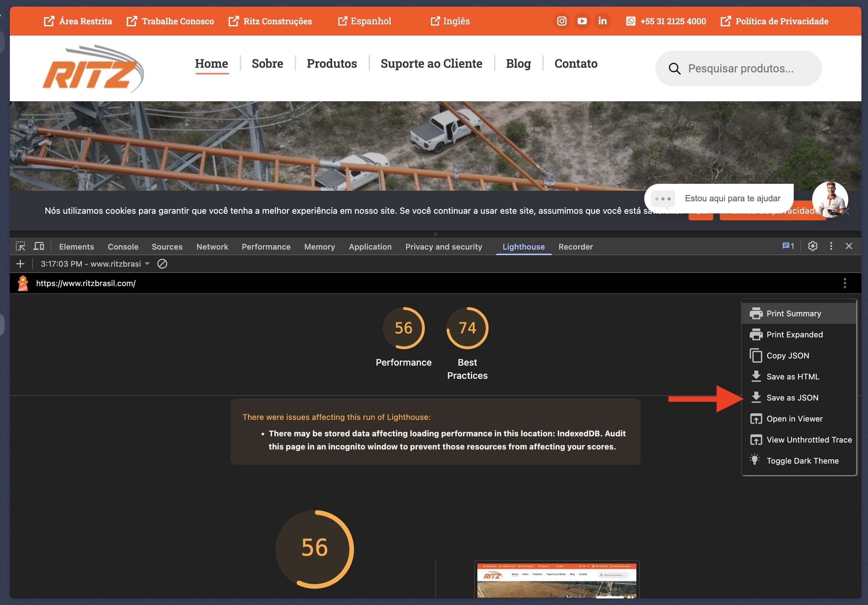Click the Print Summary printer icon
Image resolution: width=868 pixels, height=605 pixels.
(756, 313)
